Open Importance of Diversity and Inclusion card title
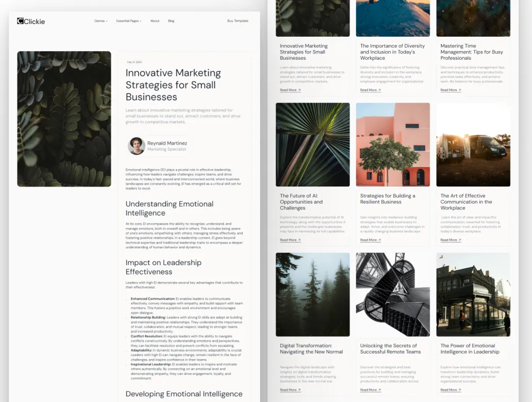Image resolution: width=532 pixels, height=402 pixels. pyautogui.click(x=392, y=52)
